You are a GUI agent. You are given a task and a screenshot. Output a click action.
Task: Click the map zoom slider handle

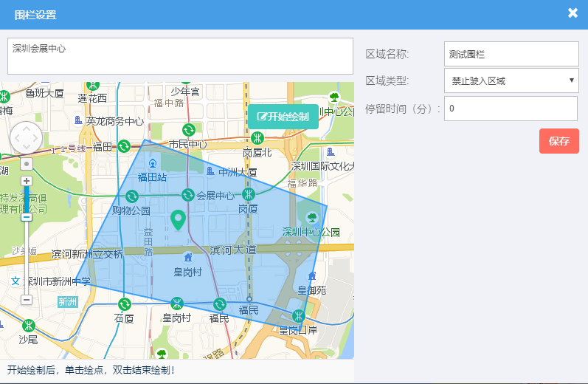27,217
